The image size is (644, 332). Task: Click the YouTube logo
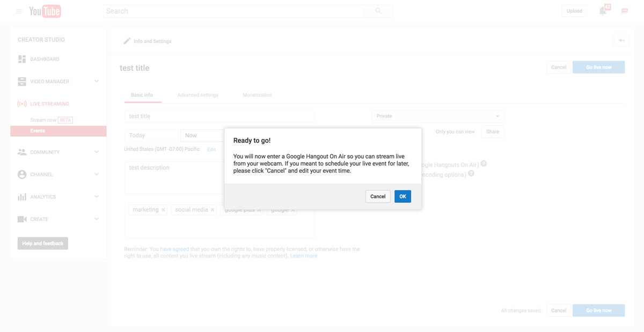pyautogui.click(x=45, y=11)
